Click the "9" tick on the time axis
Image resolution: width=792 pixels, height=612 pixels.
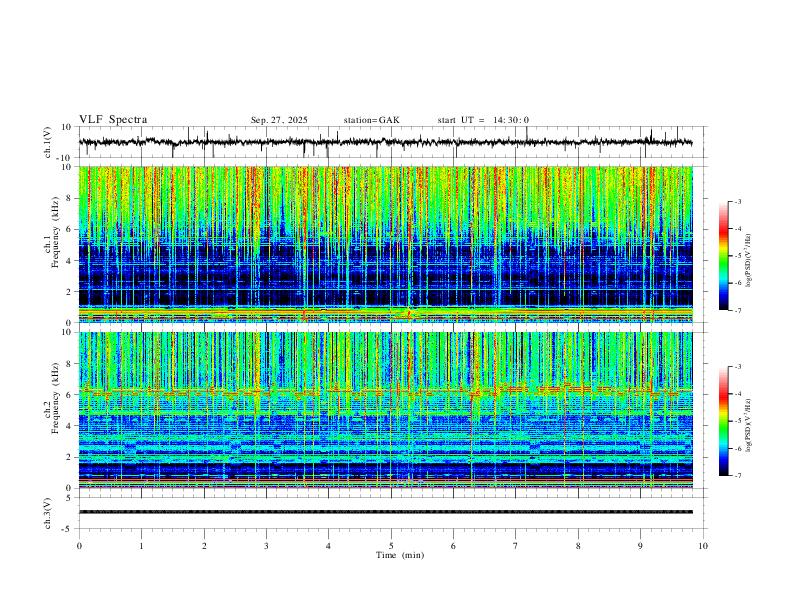(640, 546)
